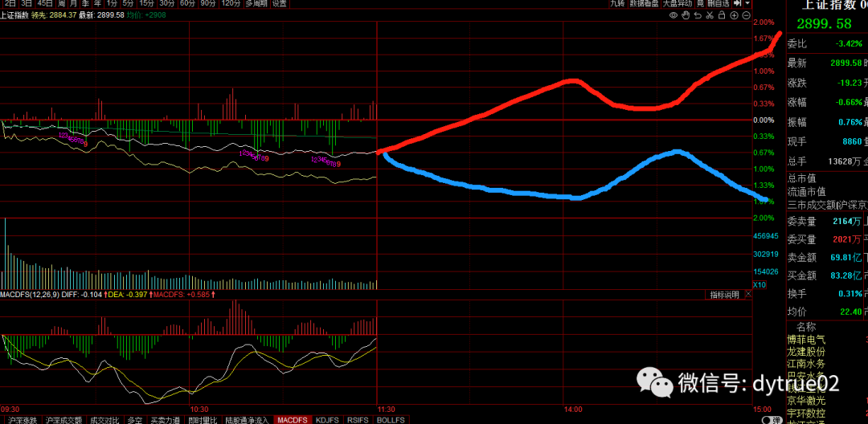This screenshot has height=424, width=868.
Task: Select the 季 quarterly period
Action: (x=85, y=3)
